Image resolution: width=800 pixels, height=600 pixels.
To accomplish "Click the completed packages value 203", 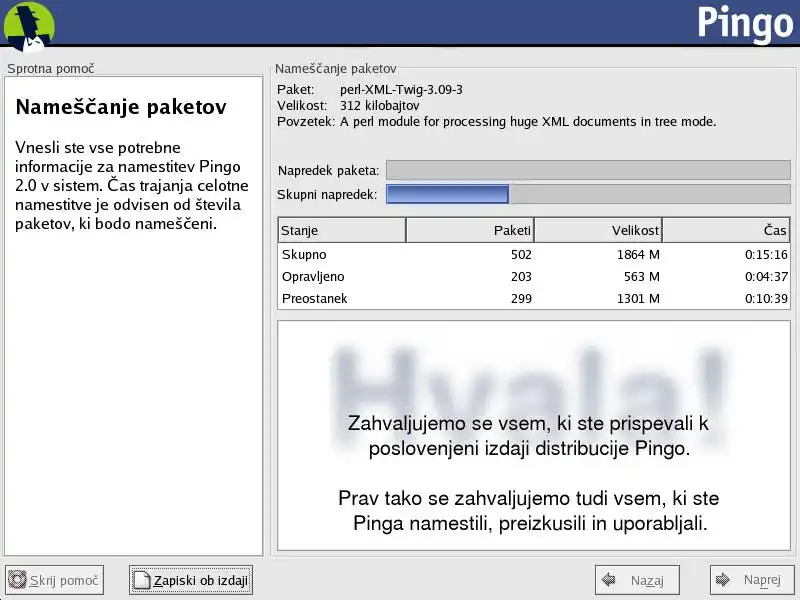I will (521, 277).
